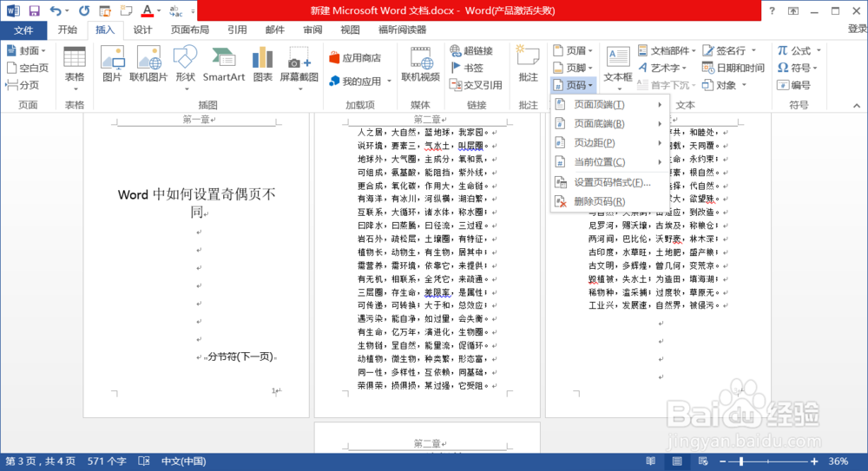Open the 文件 file tab
The height and width of the screenshot is (471, 868).
click(23, 29)
